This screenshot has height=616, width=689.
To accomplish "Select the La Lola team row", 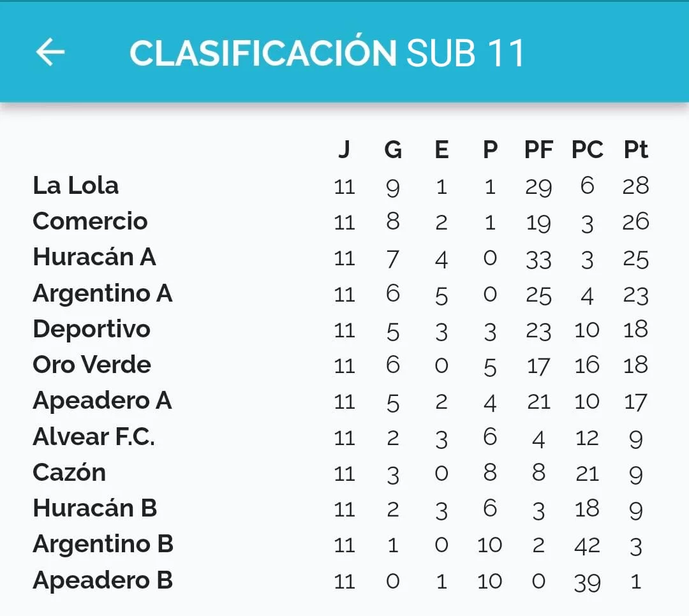I will [x=76, y=186].
